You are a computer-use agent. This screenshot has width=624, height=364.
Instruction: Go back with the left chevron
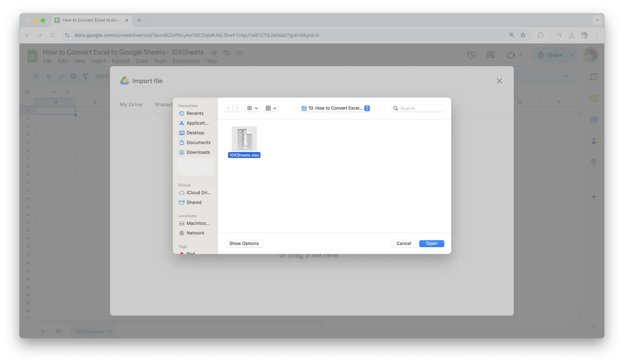coord(228,108)
